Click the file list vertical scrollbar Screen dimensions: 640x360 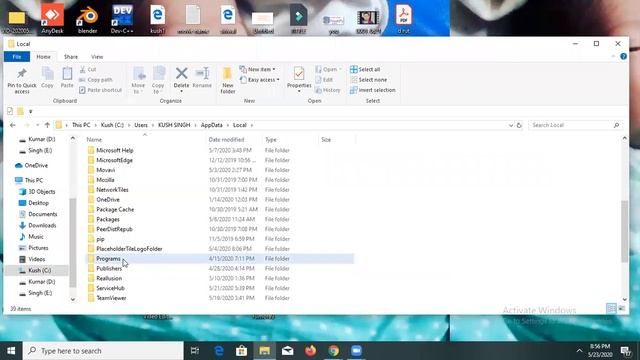[624, 231]
